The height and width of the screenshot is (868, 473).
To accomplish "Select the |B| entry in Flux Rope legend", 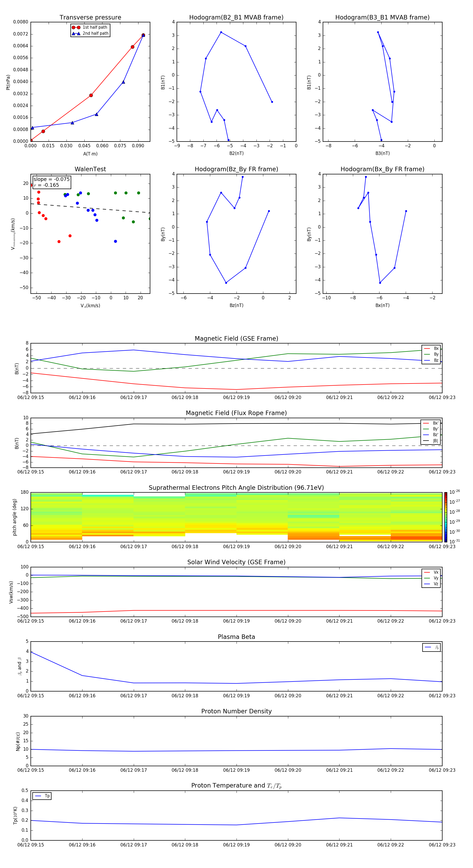I will tap(431, 441).
